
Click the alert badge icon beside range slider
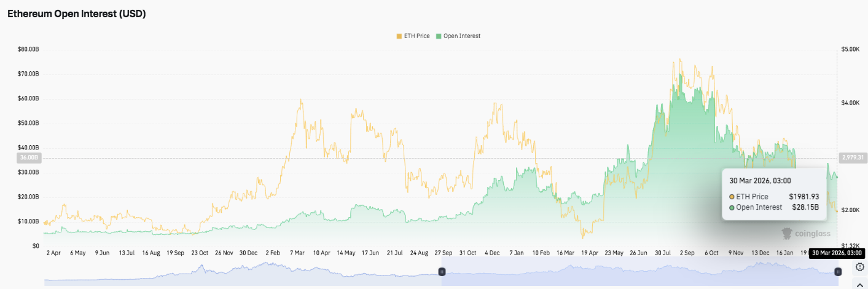point(859,267)
